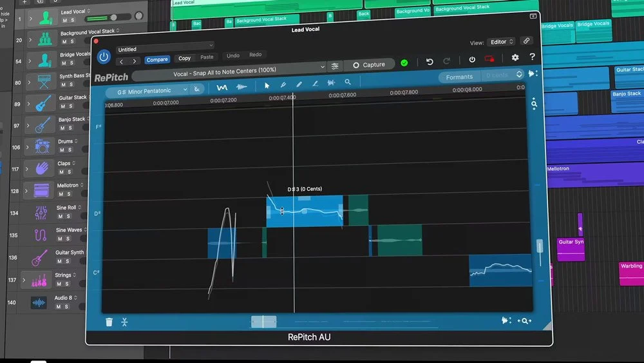
Task: Click the horizontal zoom icon at bottom right
Action: [x=524, y=320]
